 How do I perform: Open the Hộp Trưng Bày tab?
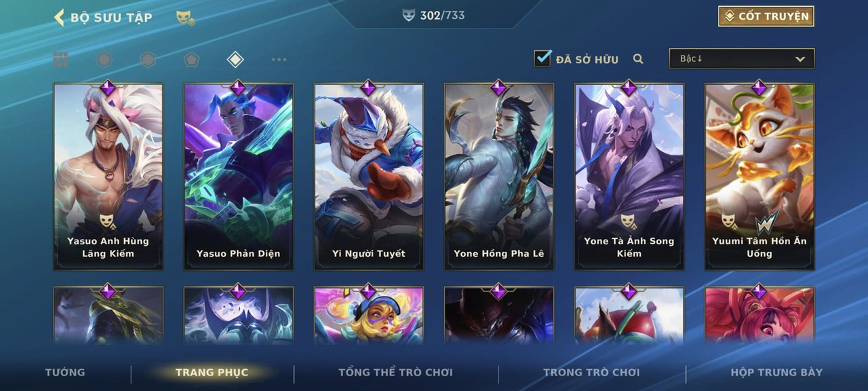coord(776,372)
